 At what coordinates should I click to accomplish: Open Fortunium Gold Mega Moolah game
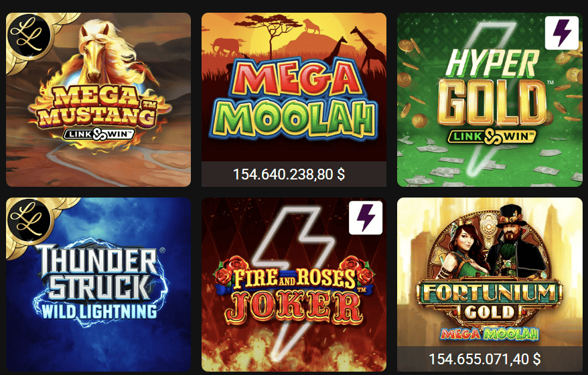(x=490, y=285)
